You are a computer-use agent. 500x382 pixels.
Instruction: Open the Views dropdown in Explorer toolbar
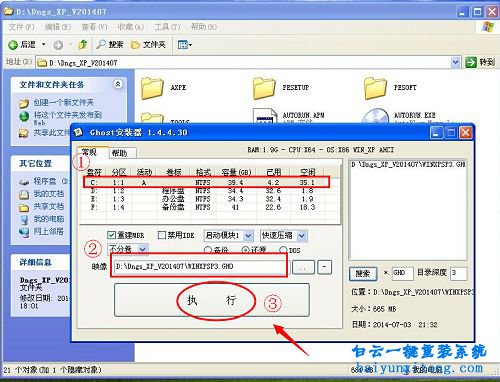[x=185, y=45]
